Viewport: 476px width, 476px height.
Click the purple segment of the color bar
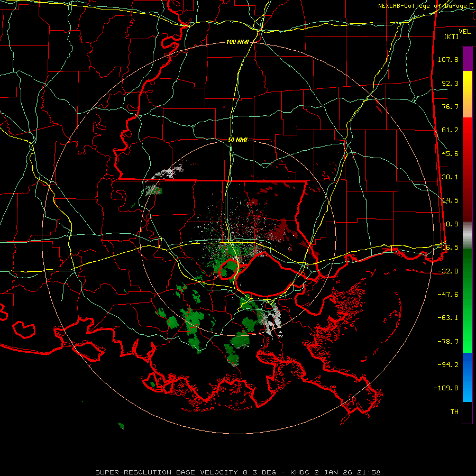467,59
